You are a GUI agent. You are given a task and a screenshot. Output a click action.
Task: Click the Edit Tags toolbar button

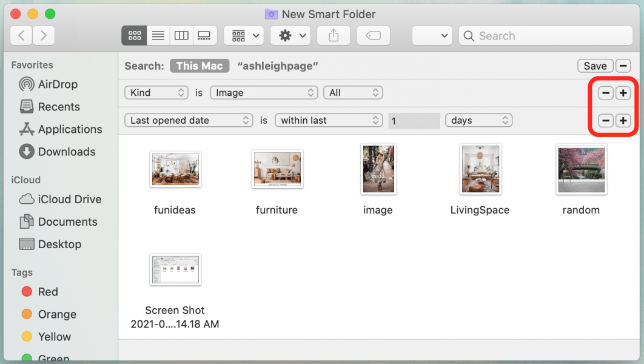coord(374,36)
